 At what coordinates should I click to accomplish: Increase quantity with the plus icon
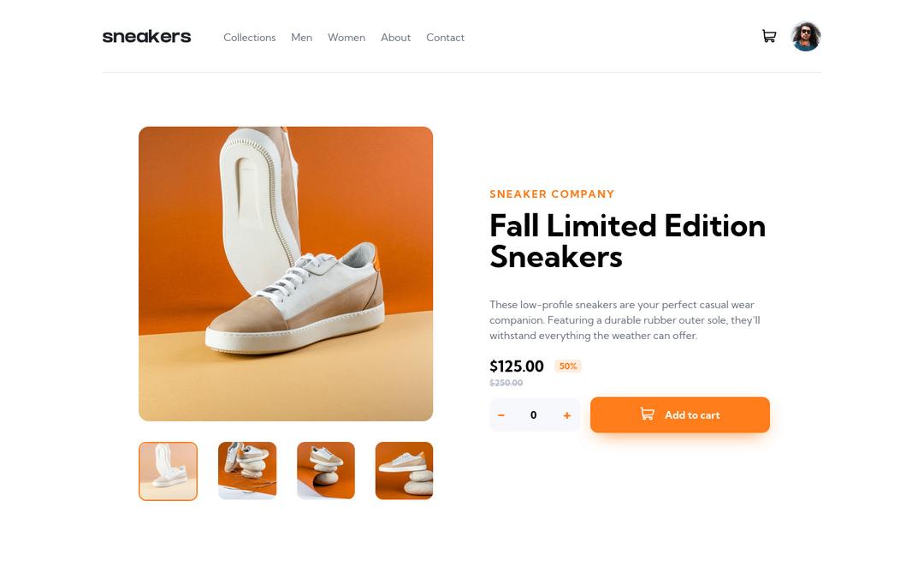coord(567,415)
